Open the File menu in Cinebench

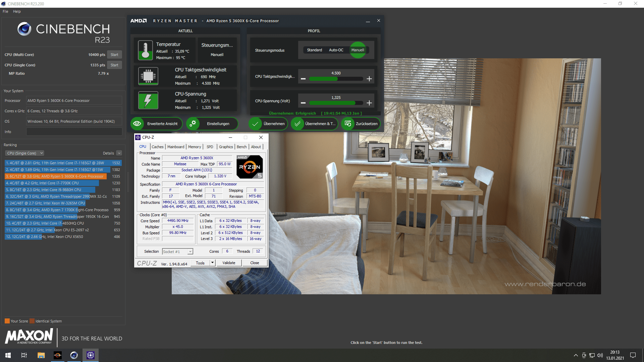coord(5,11)
